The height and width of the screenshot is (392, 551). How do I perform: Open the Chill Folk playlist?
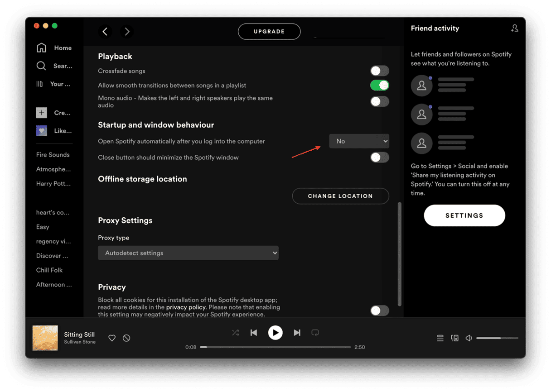[49, 270]
